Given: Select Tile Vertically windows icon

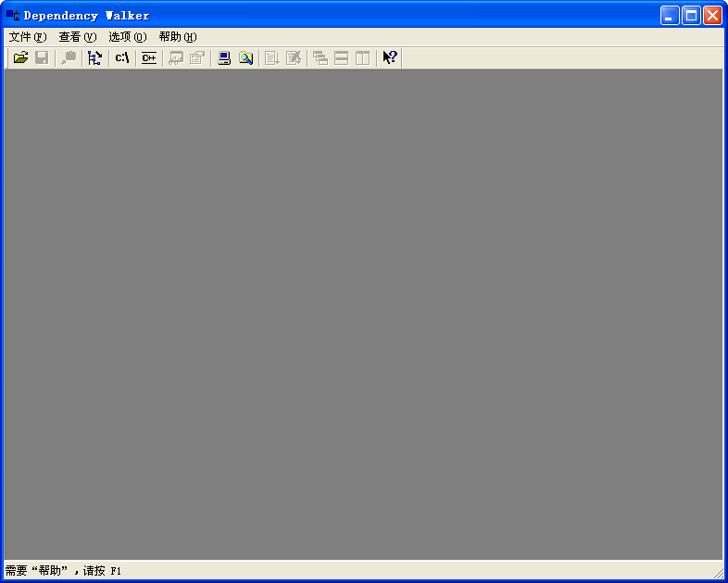Looking at the screenshot, I should click(363, 58).
